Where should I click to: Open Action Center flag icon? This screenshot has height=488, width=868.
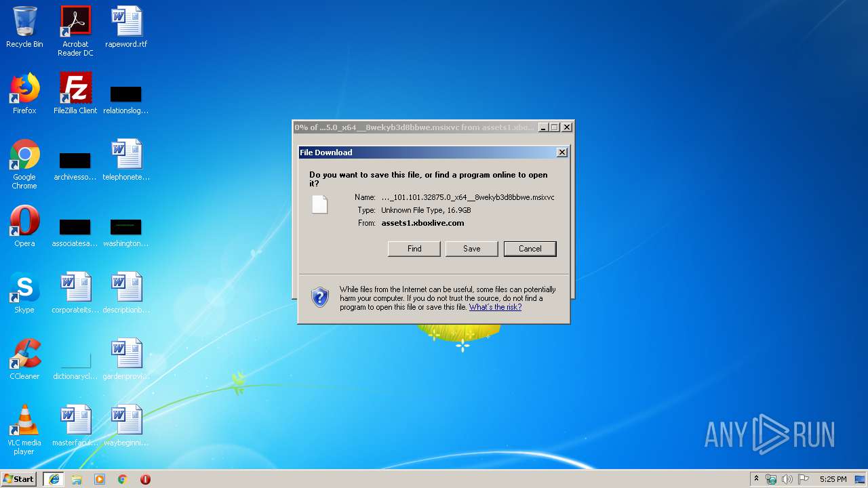pyautogui.click(x=804, y=479)
